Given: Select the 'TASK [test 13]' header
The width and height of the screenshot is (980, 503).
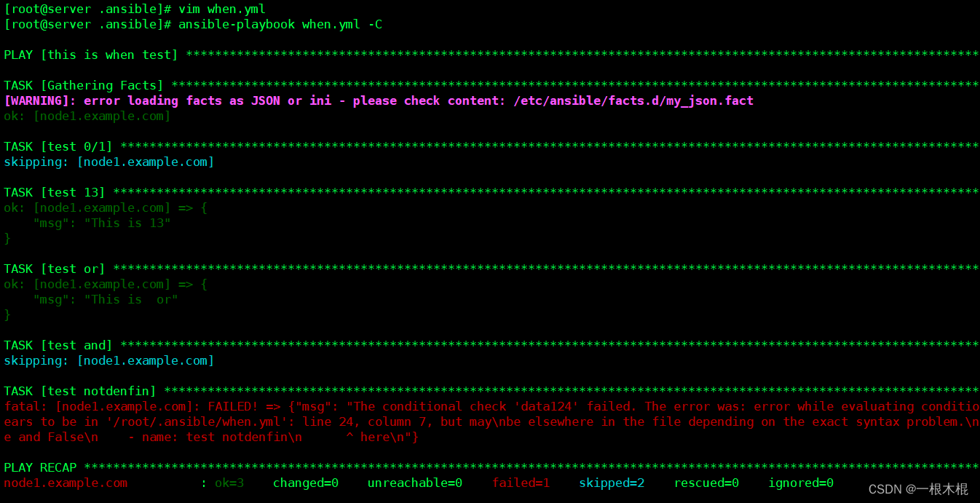Looking at the screenshot, I should [x=55, y=192].
